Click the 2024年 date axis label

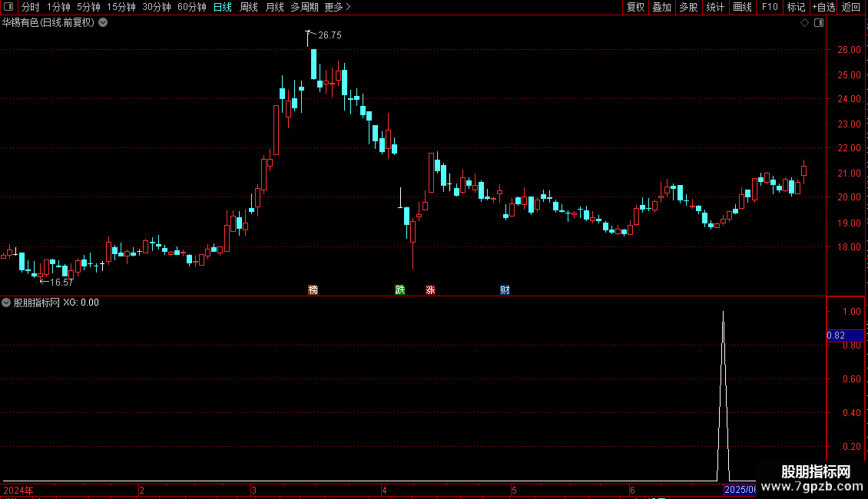[18, 490]
